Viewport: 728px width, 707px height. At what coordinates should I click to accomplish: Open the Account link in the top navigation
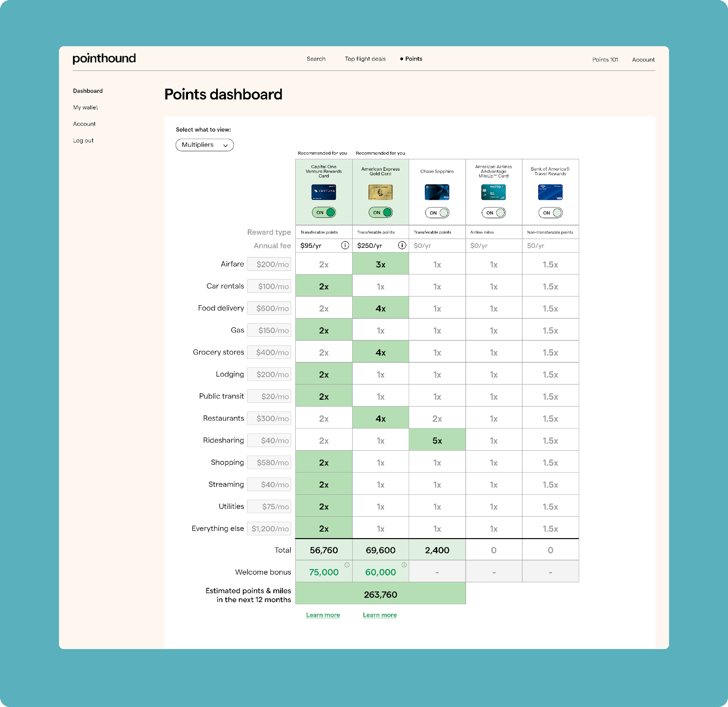pyautogui.click(x=643, y=60)
